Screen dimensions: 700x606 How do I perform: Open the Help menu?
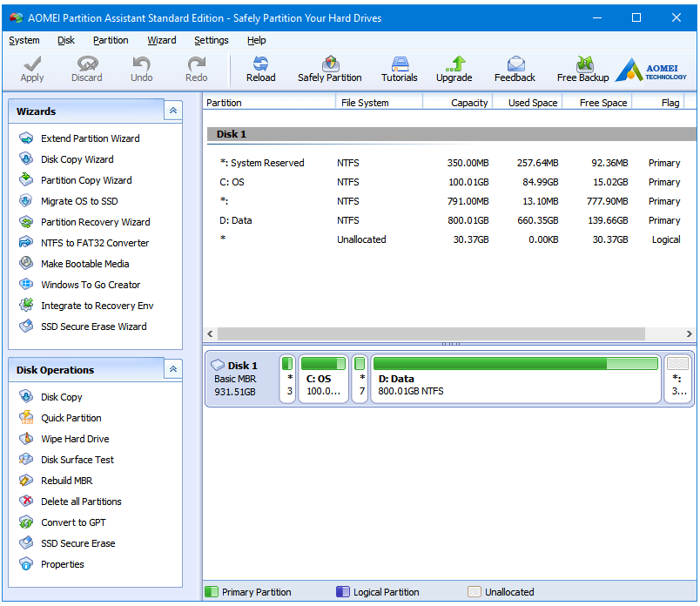pyautogui.click(x=257, y=40)
